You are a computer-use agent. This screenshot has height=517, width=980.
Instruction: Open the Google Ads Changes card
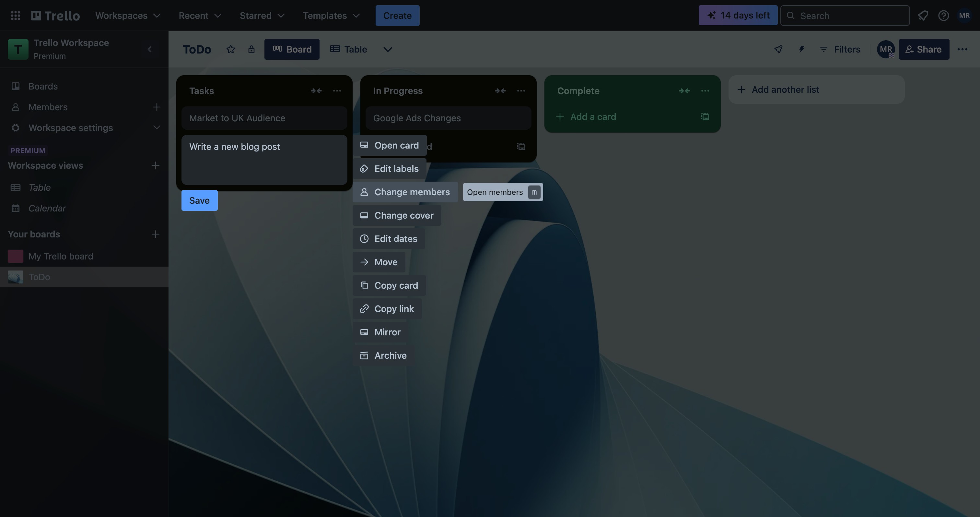pyautogui.click(x=449, y=118)
